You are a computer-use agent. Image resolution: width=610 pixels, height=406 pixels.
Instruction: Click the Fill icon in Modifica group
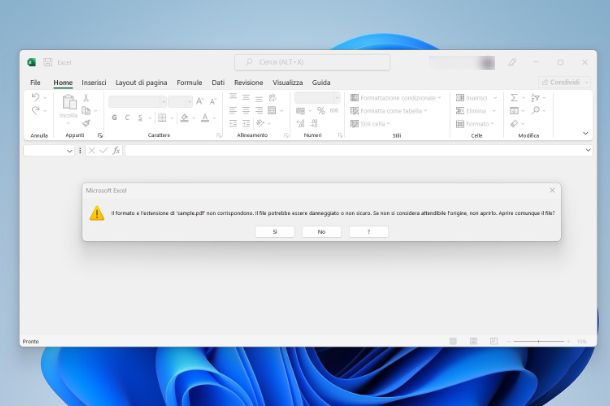[514, 111]
